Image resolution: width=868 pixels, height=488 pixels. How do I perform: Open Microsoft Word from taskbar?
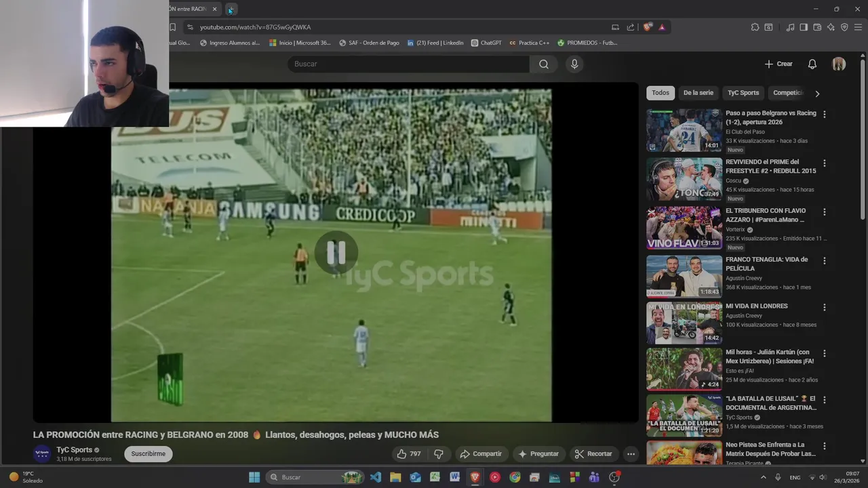point(454,477)
